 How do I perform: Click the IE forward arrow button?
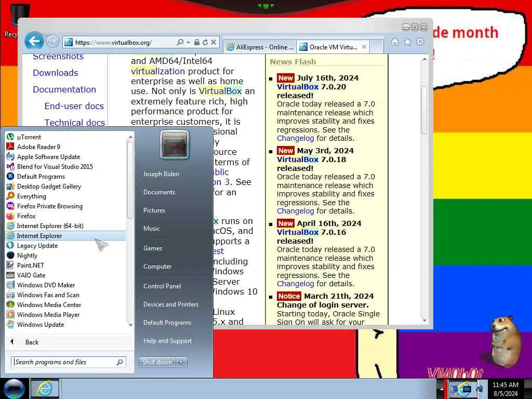[x=52, y=42]
